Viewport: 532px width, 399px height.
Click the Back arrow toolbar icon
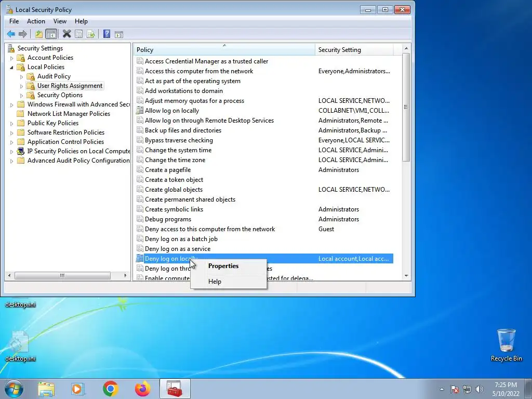coord(11,34)
